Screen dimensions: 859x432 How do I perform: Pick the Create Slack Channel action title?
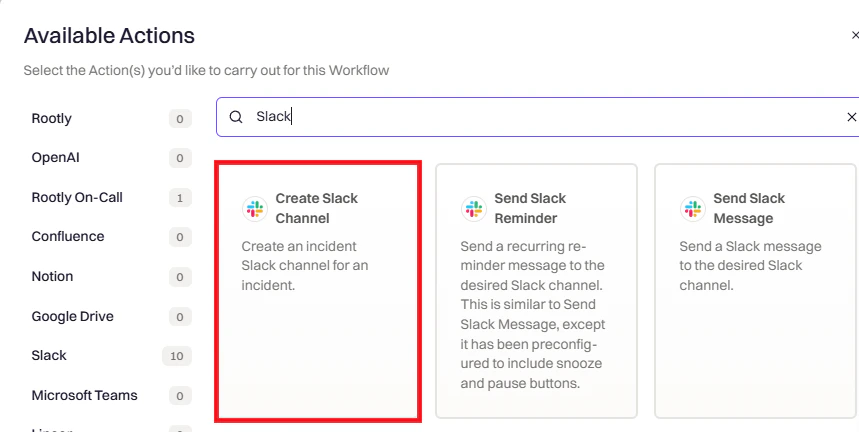[316, 208]
